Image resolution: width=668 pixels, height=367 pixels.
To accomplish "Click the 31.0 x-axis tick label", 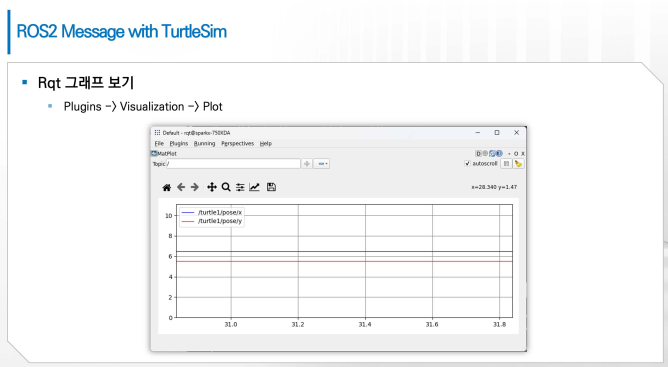I will click(231, 324).
